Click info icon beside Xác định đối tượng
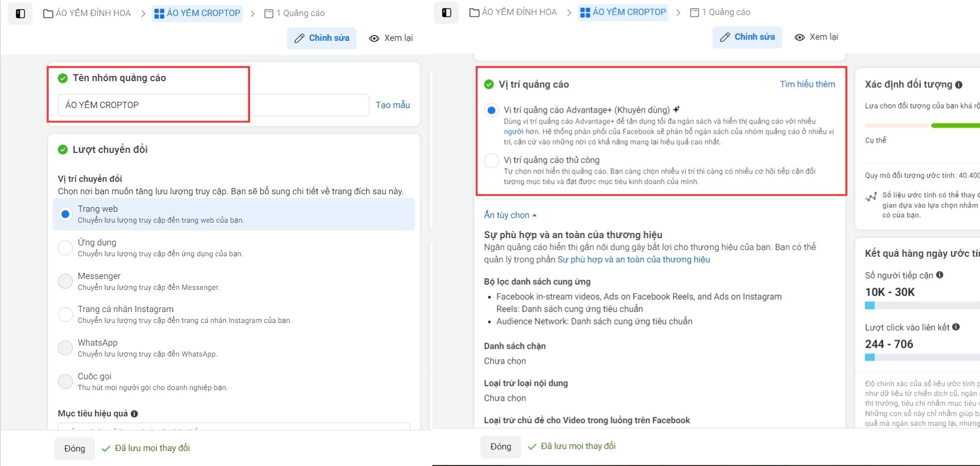The width and height of the screenshot is (980, 466). pos(959,85)
